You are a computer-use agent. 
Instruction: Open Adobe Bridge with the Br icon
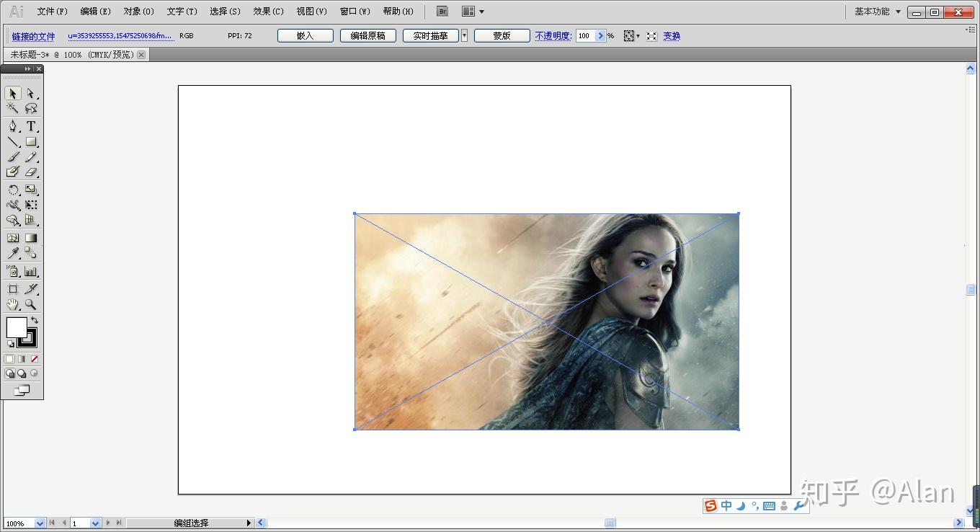pyautogui.click(x=442, y=12)
